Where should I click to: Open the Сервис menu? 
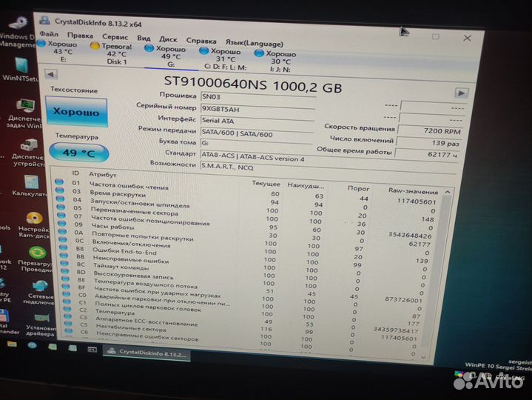click(115, 37)
